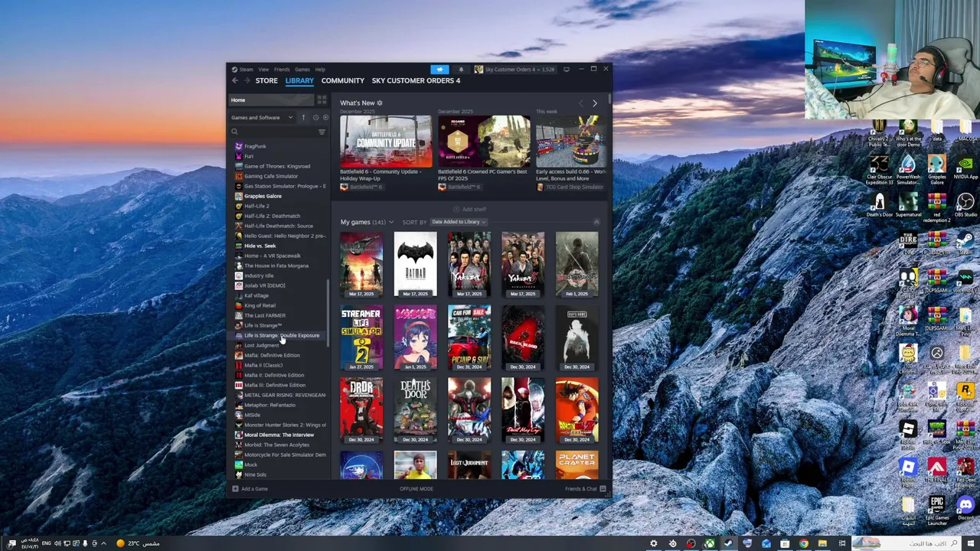980x551 pixels.
Task: Click Add shelf
Action: (469, 209)
